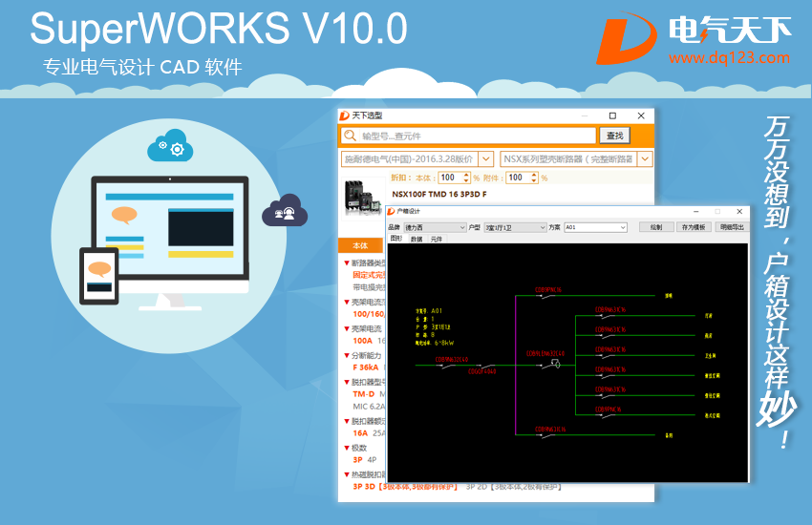812x525 pixels.
Task: Collapse the 脱扣器额定 section triangle
Action: point(347,421)
